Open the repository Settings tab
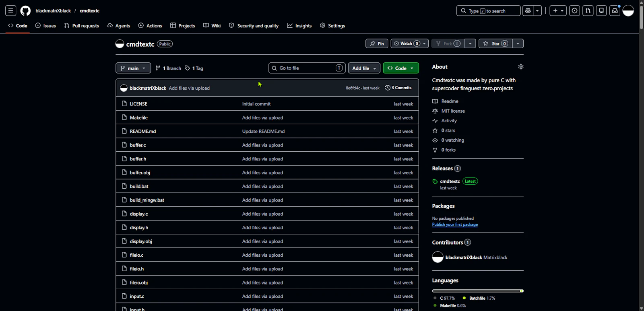 [x=332, y=25]
